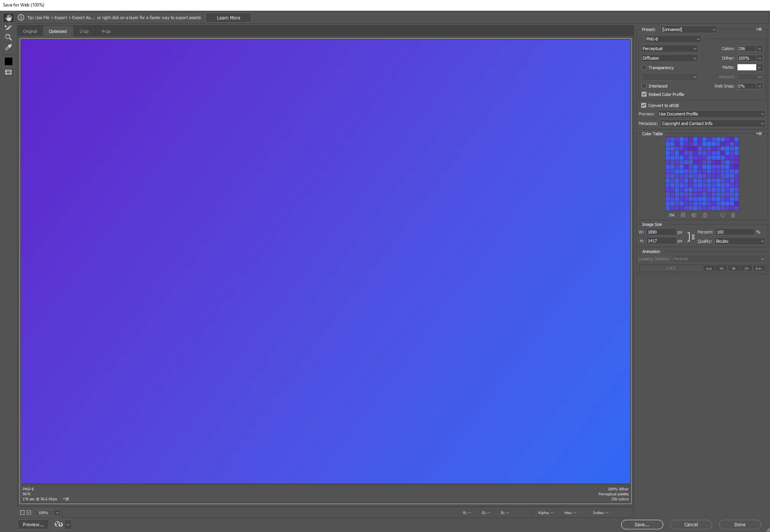The image size is (770, 532).
Task: Select the Eyedropper tool
Action: (x=8, y=47)
